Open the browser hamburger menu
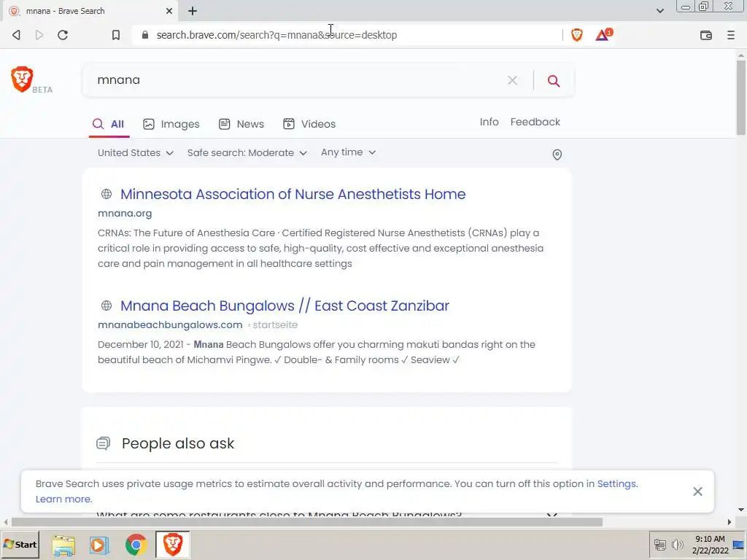Image resolution: width=747 pixels, height=560 pixels. tap(730, 35)
